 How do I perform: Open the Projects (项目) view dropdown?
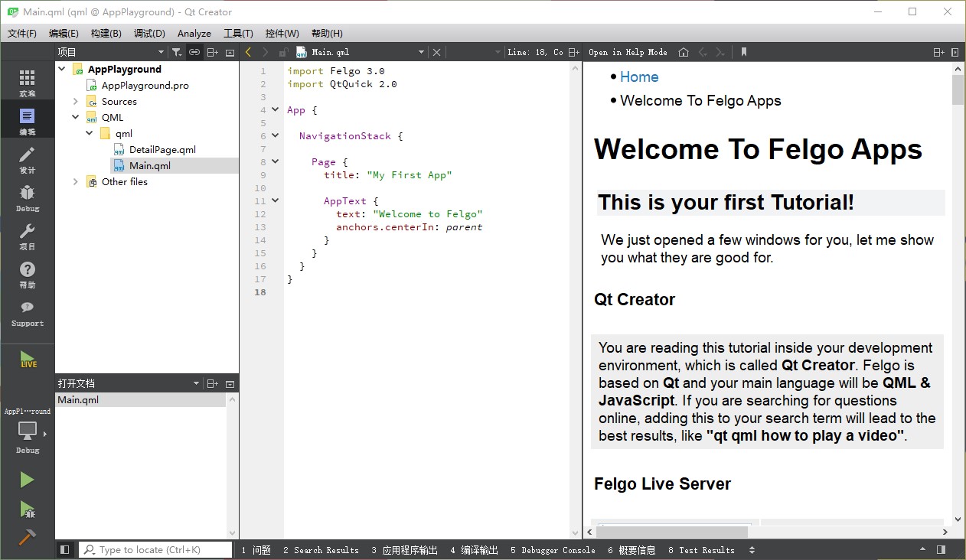pos(111,52)
